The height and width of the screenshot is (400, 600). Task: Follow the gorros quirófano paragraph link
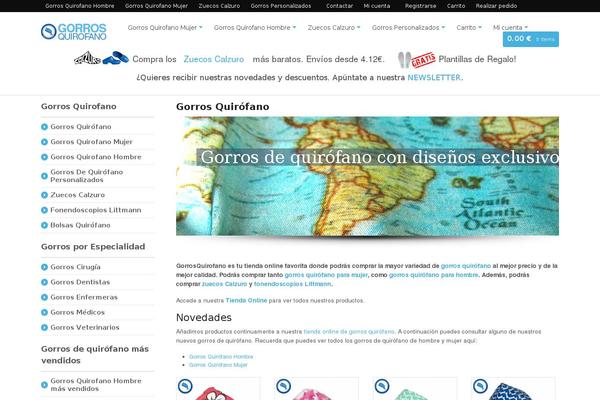click(x=466, y=266)
